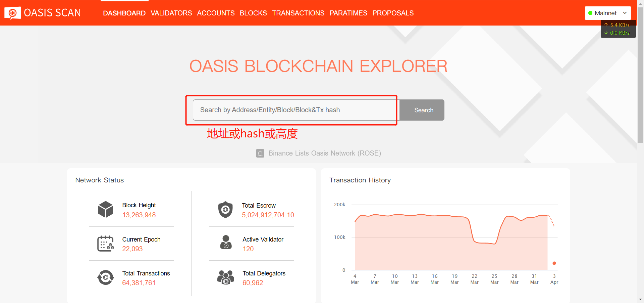Click the 3 Apr data point on chart
The height and width of the screenshot is (303, 644).
[554, 263]
